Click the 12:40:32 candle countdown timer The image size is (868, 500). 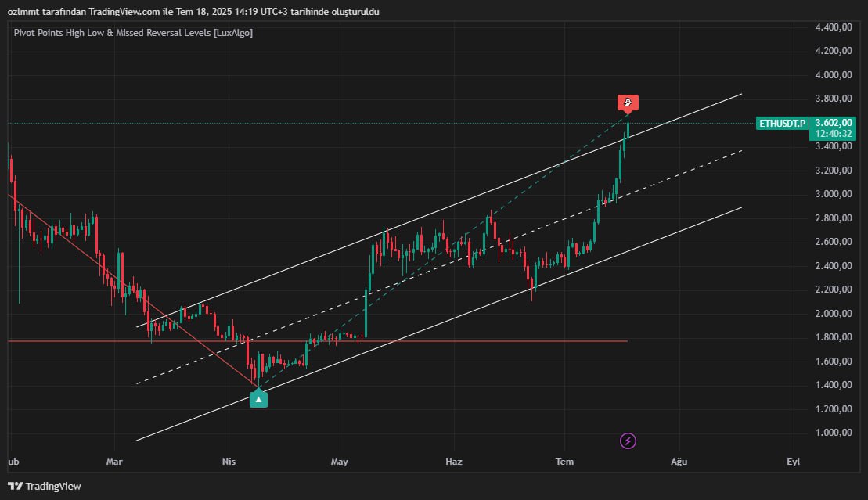pyautogui.click(x=833, y=134)
